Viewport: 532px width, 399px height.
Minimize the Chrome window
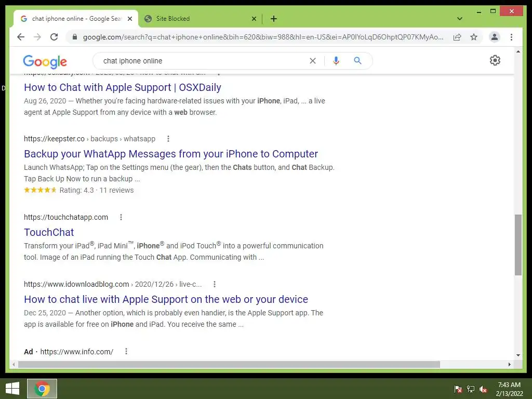pyautogui.click(x=478, y=11)
